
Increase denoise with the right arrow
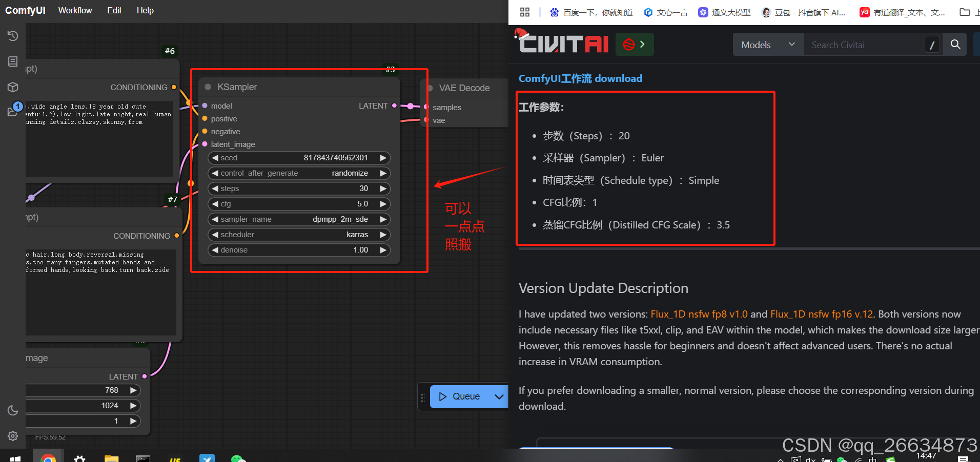click(x=383, y=250)
